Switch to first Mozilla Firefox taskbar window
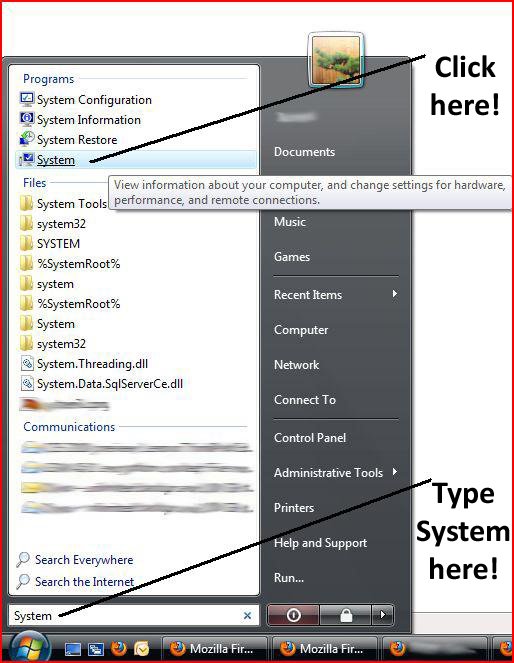This screenshot has height=663, width=514. pyautogui.click(x=214, y=648)
